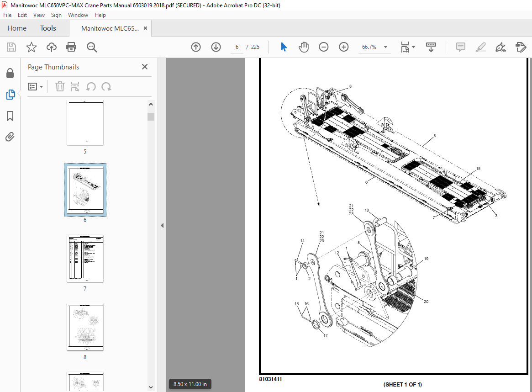Open the zoom level dropdown arrow
Image resolution: width=532 pixels, height=392 pixels.
pos(385,47)
